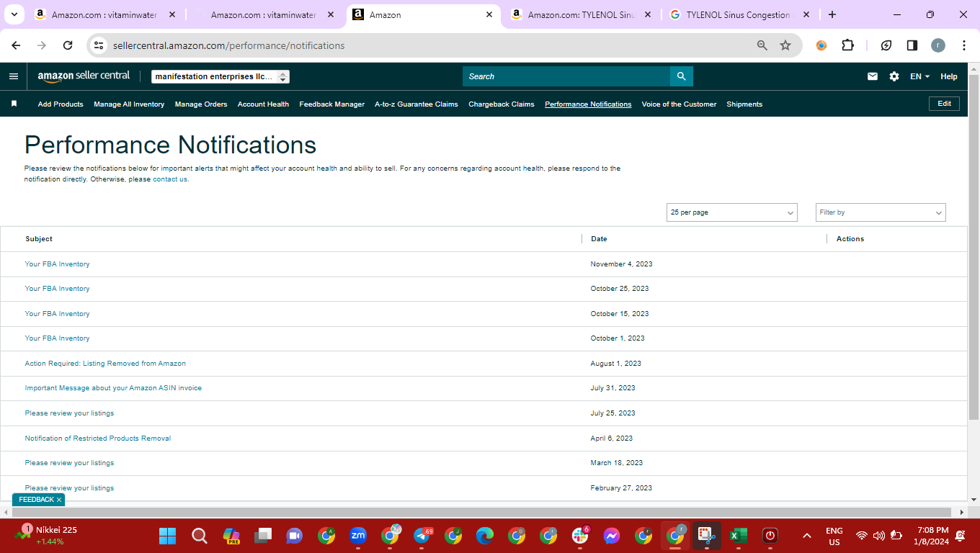
Task: Open a new browser tab
Action: [832, 14]
